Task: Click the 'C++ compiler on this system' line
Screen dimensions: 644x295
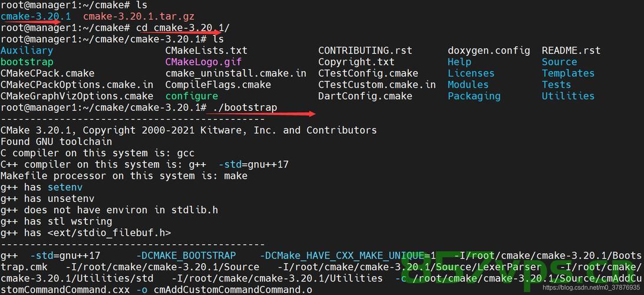Action: point(144,165)
